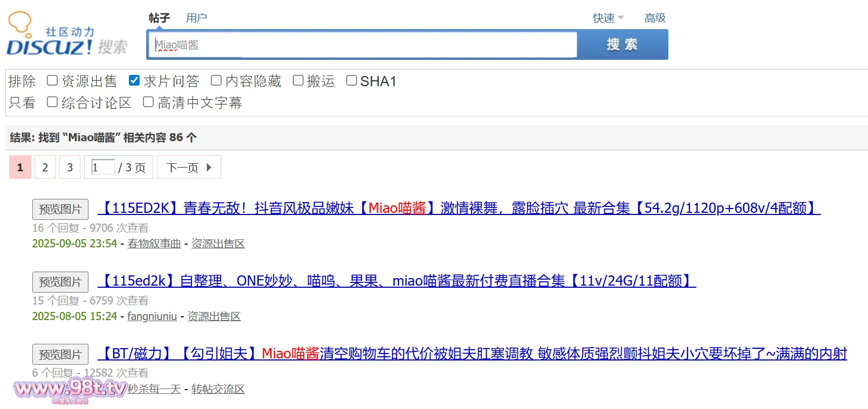Enable the 资源出售 exclude checkbox
This screenshot has height=409, width=868.
52,81
